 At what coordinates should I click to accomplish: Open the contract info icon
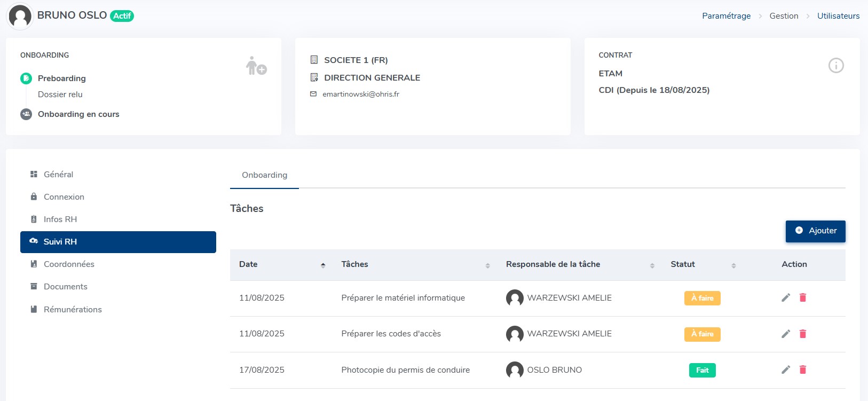tap(836, 66)
